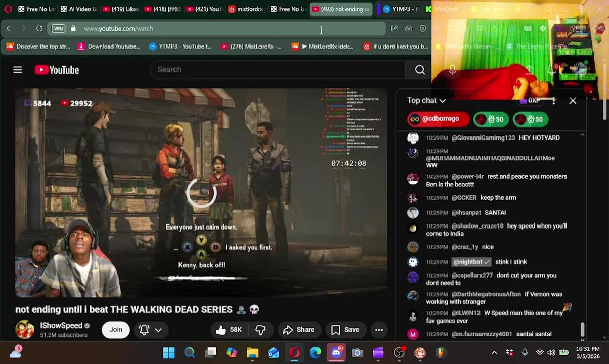Click the YouTube search magnifier button
This screenshot has height=364, width=609.
click(420, 70)
